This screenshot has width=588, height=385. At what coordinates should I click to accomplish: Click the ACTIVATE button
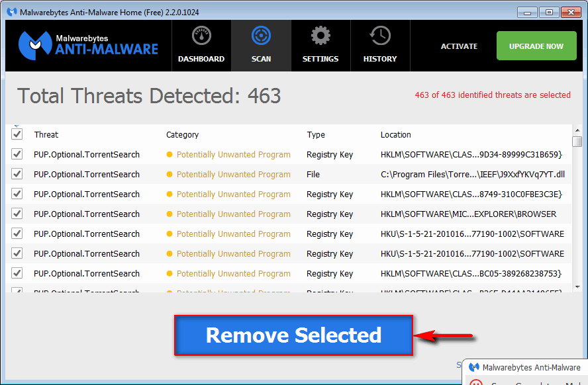tap(459, 46)
